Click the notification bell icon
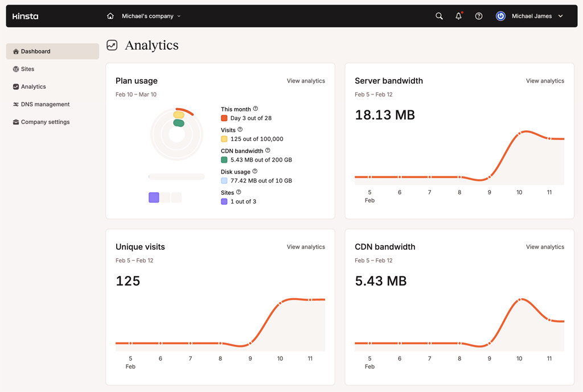The height and width of the screenshot is (392, 583). tap(458, 16)
